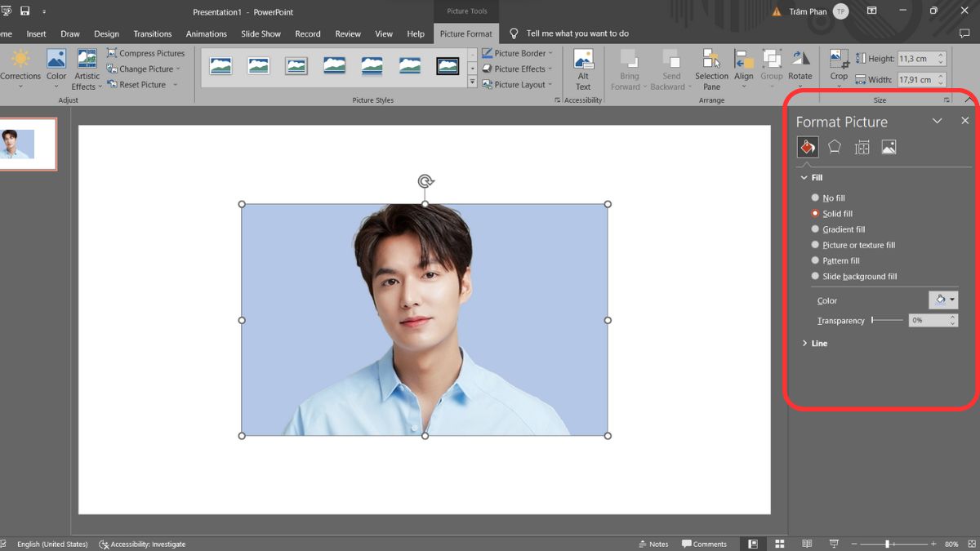Screen dimensions: 980x551
Task: Open the Picture Border dropdown
Action: [519, 53]
